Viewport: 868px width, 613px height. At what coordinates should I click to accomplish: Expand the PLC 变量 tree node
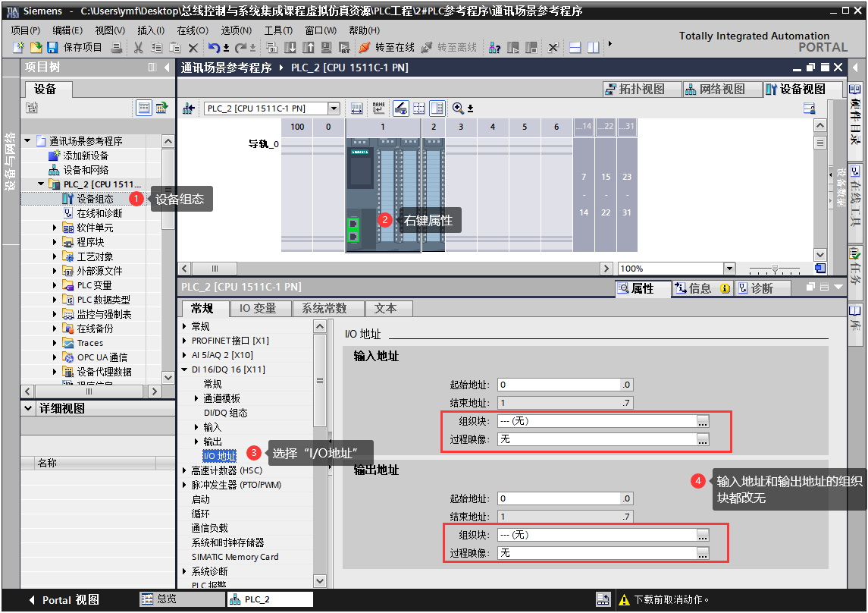(x=55, y=285)
